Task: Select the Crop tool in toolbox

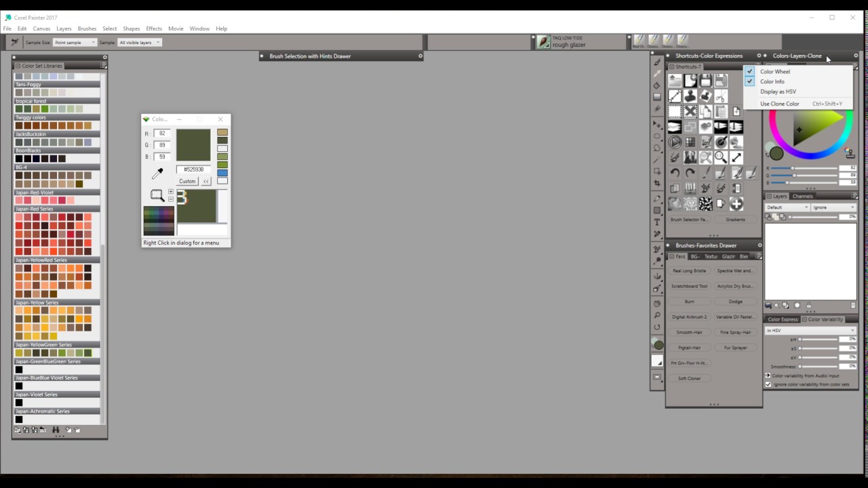Action: (x=657, y=184)
